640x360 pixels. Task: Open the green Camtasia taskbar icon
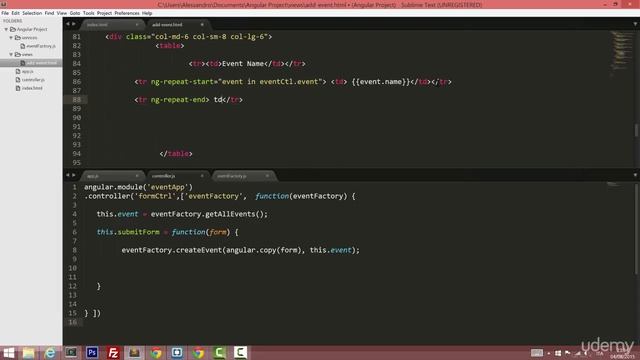[219, 353]
